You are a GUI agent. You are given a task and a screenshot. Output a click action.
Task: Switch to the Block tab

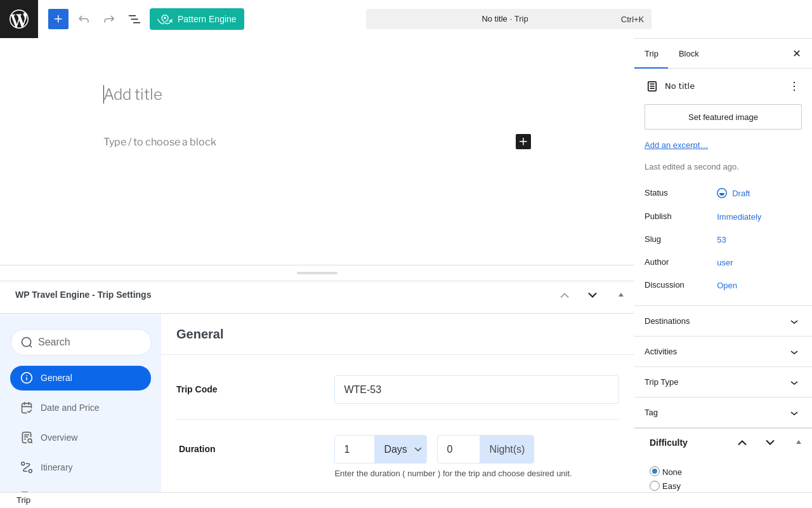click(x=689, y=53)
